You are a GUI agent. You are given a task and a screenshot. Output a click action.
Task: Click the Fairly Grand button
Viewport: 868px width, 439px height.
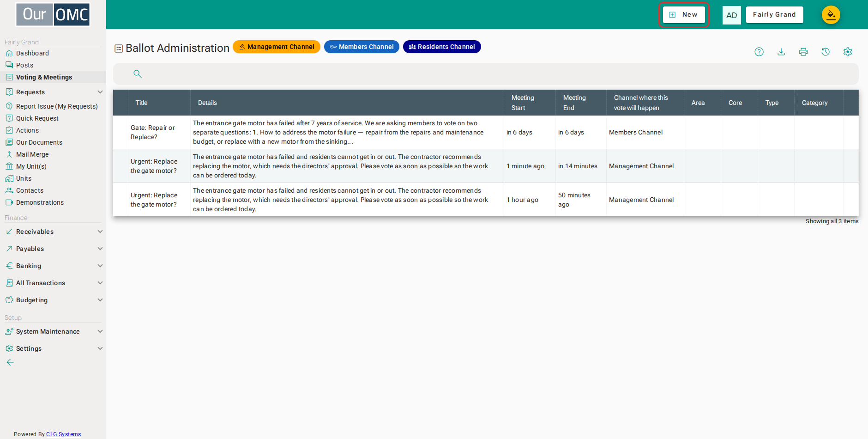pos(774,15)
